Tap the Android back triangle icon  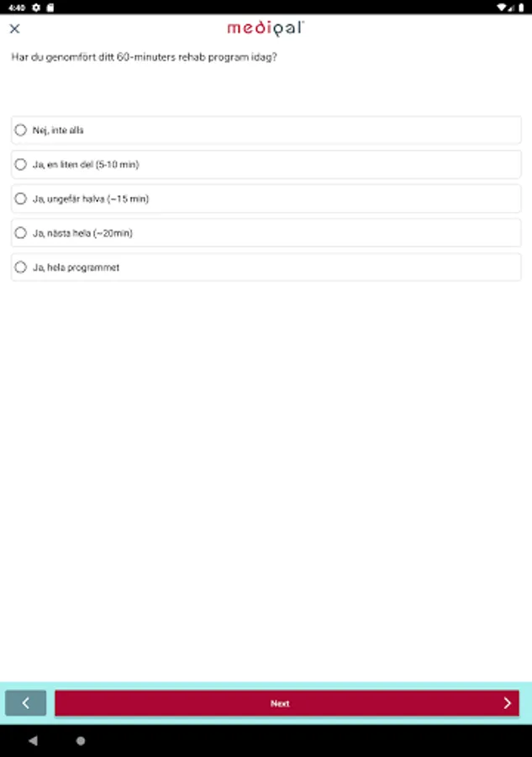click(x=33, y=741)
